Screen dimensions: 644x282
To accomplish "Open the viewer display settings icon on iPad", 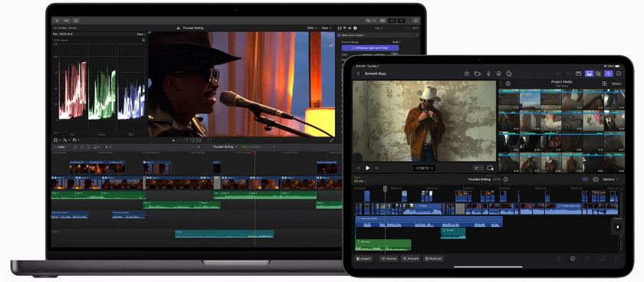I will pos(490,168).
